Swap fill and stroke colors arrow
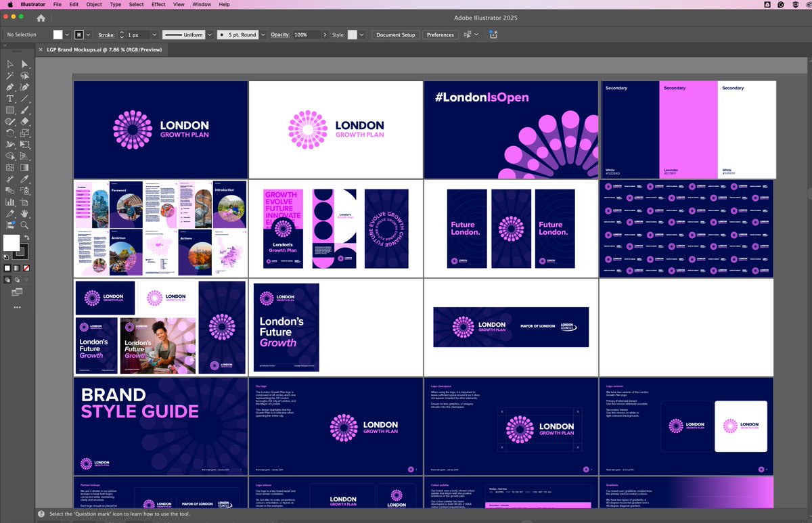This screenshot has height=523, width=812. 26,237
